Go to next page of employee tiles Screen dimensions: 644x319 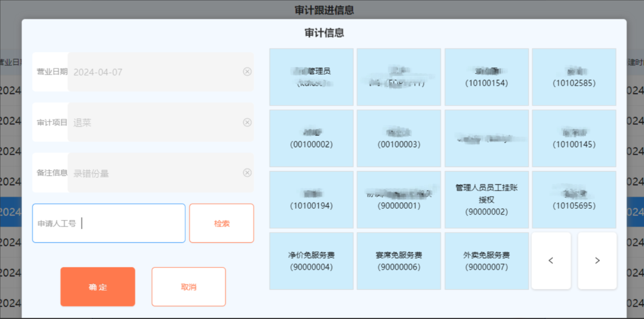coord(597,261)
